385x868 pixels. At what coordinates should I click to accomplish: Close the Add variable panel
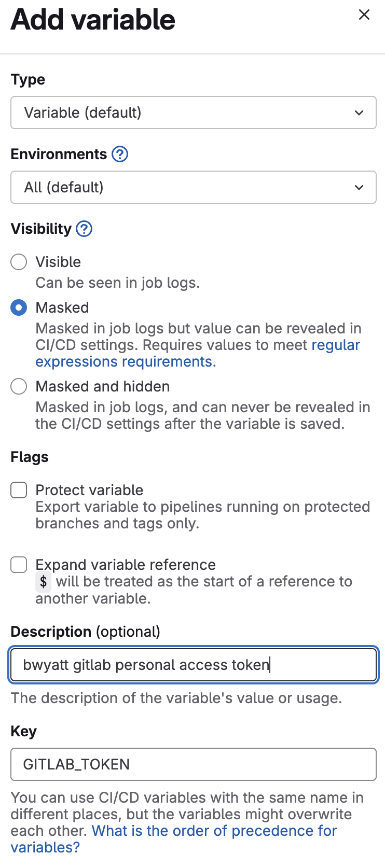364,15
